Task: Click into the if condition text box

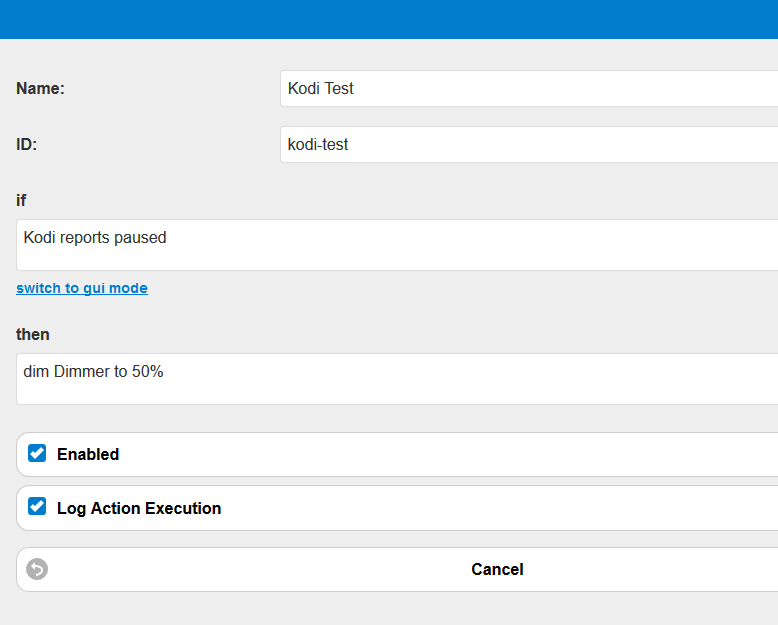Action: [397, 245]
